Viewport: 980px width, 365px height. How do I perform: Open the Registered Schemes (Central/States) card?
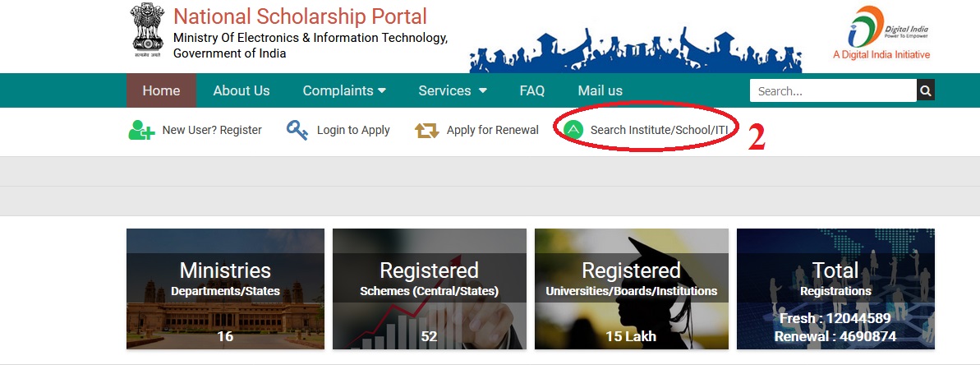click(x=429, y=289)
